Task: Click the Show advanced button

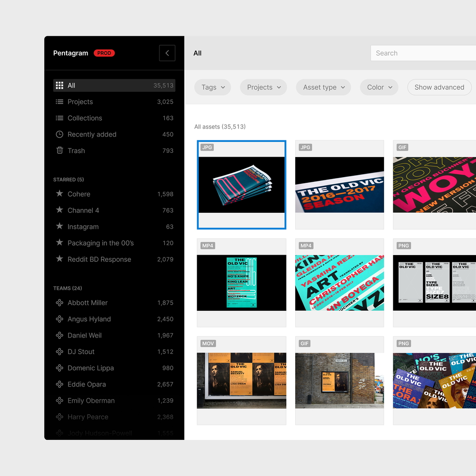Action: (x=439, y=87)
